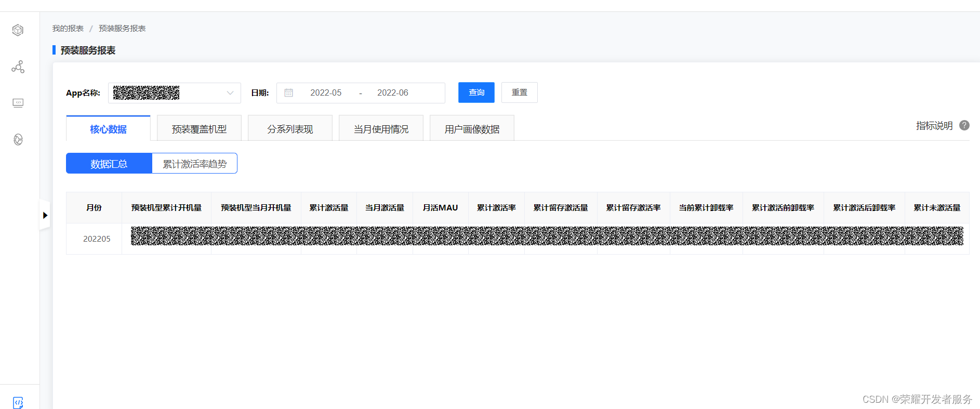Expand the sidebar with the black arrow

pyautogui.click(x=45, y=215)
